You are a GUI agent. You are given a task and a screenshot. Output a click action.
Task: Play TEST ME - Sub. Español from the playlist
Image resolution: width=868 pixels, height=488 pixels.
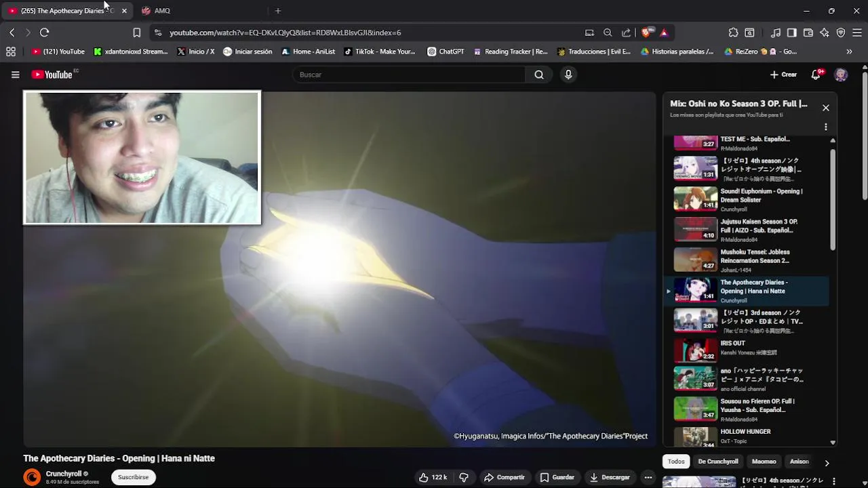pos(746,142)
